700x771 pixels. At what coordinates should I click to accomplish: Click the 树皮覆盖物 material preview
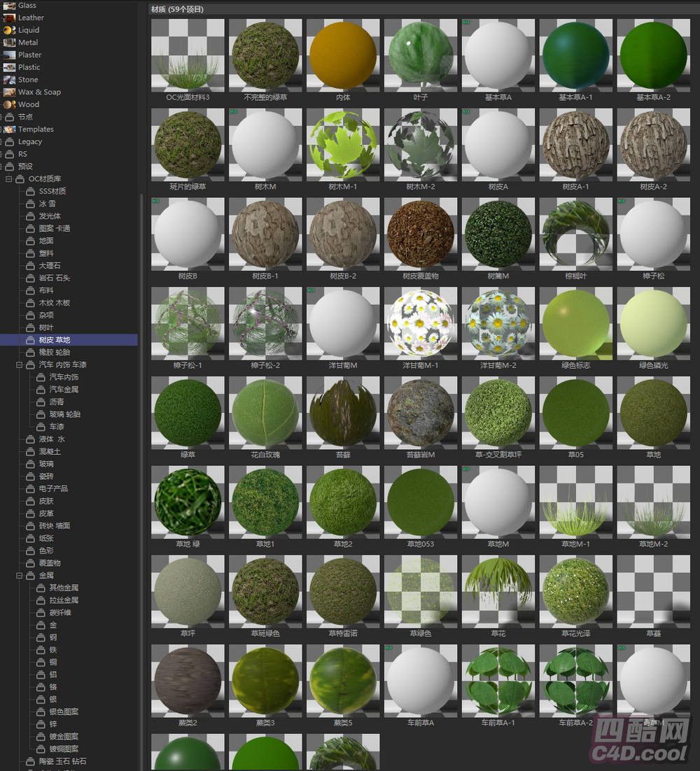point(421,234)
